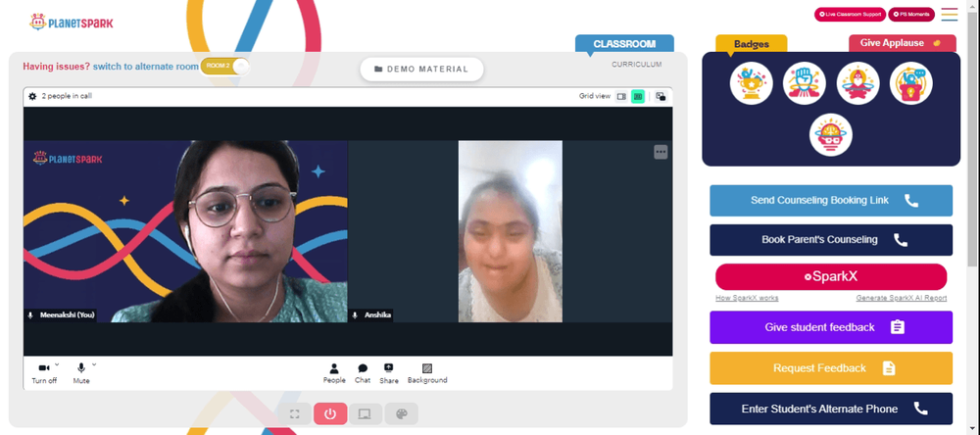The image size is (980, 435).
Task: Turn off the camera
Action: [x=44, y=373]
